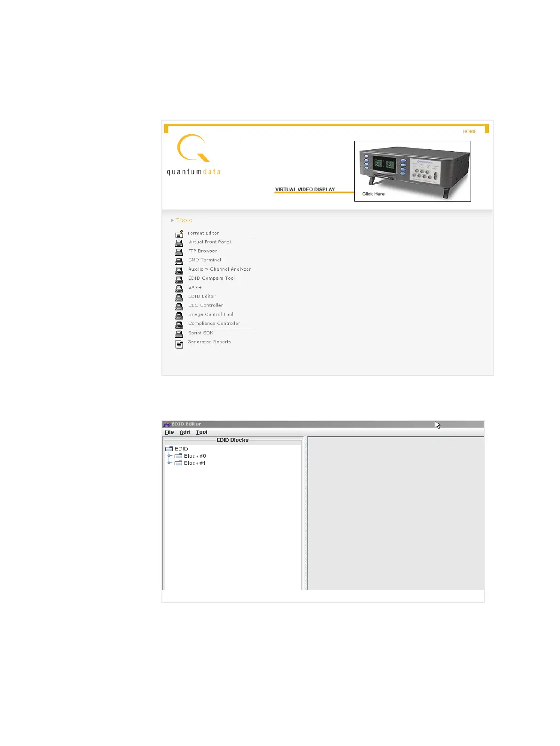
Task: Expand Block #0 tree node
Action: point(169,456)
